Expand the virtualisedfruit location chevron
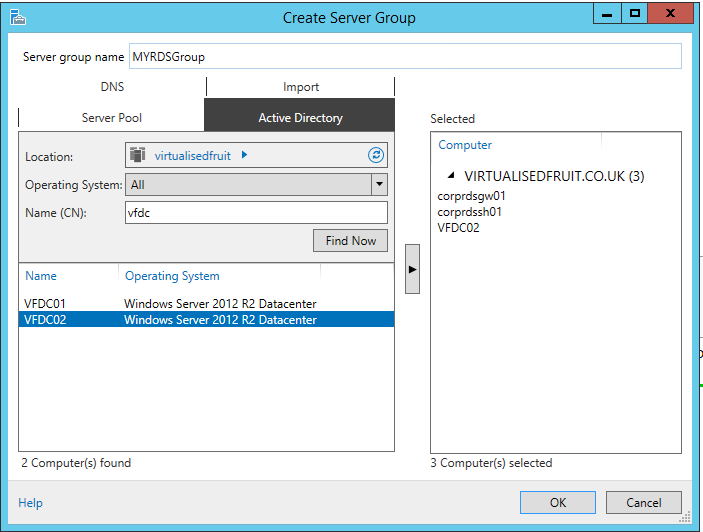 (245, 155)
